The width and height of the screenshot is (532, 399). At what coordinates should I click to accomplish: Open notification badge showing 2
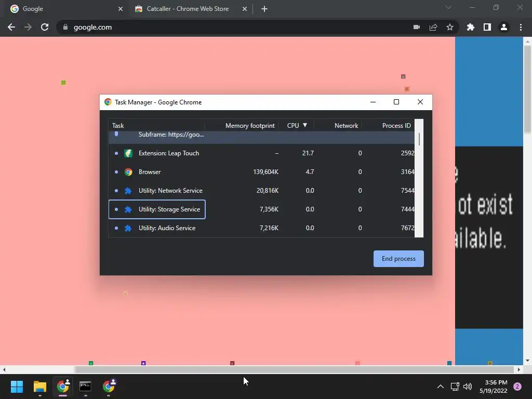tap(517, 387)
